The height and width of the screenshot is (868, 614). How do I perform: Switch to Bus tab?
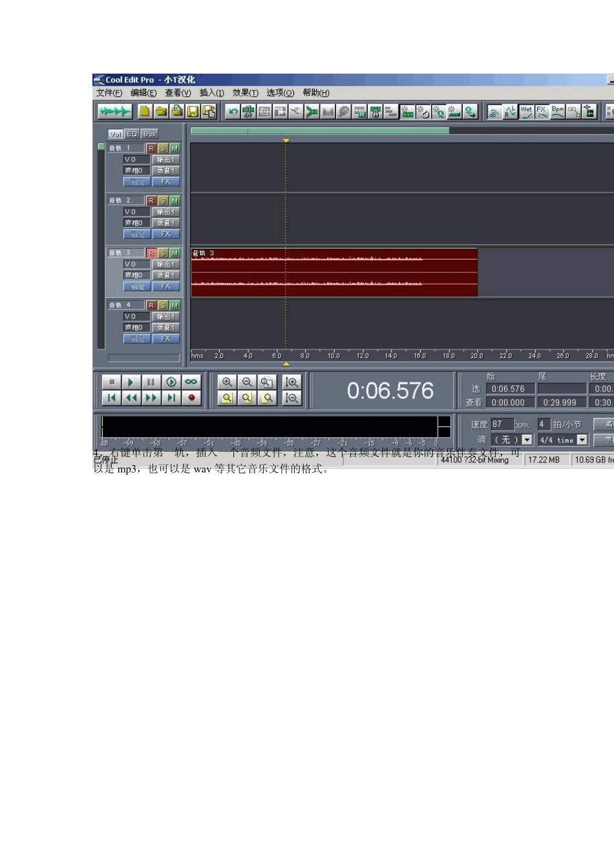tap(149, 134)
